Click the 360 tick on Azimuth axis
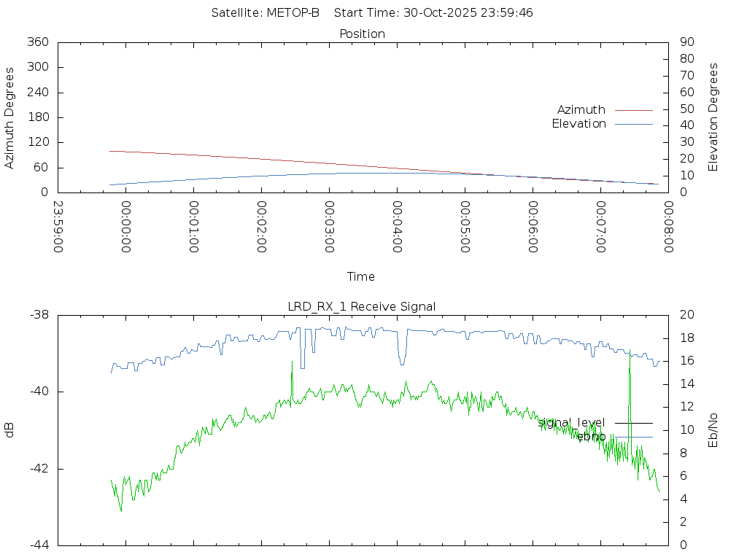The height and width of the screenshot is (560, 747). pos(37,42)
